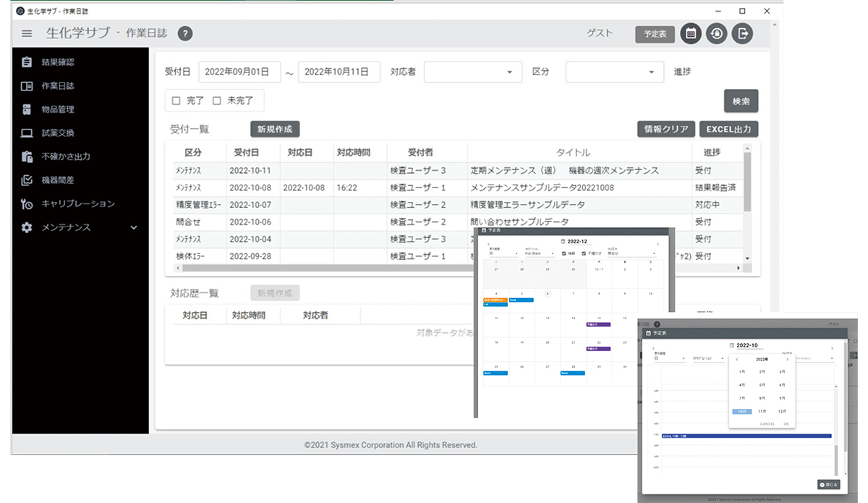Click the logout exit icon

point(742,33)
